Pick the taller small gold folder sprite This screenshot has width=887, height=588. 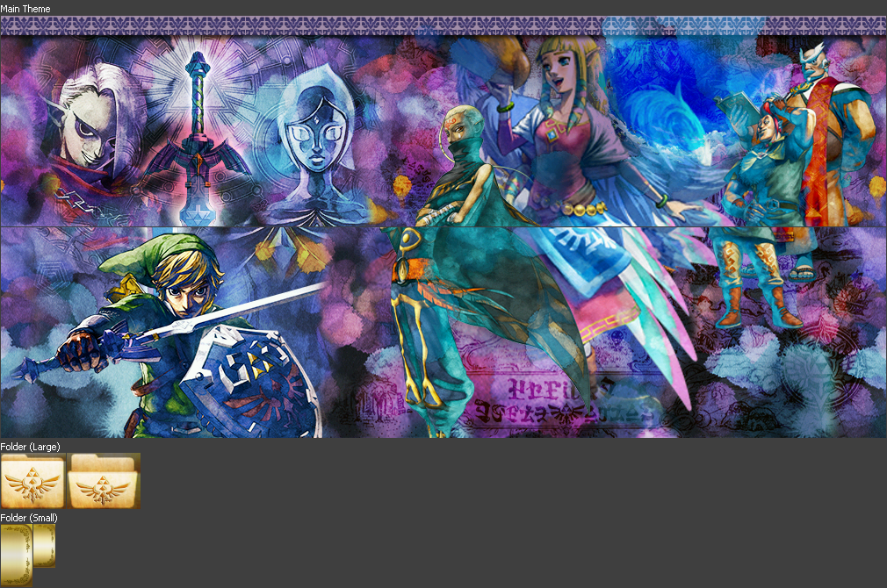pyautogui.click(x=17, y=556)
